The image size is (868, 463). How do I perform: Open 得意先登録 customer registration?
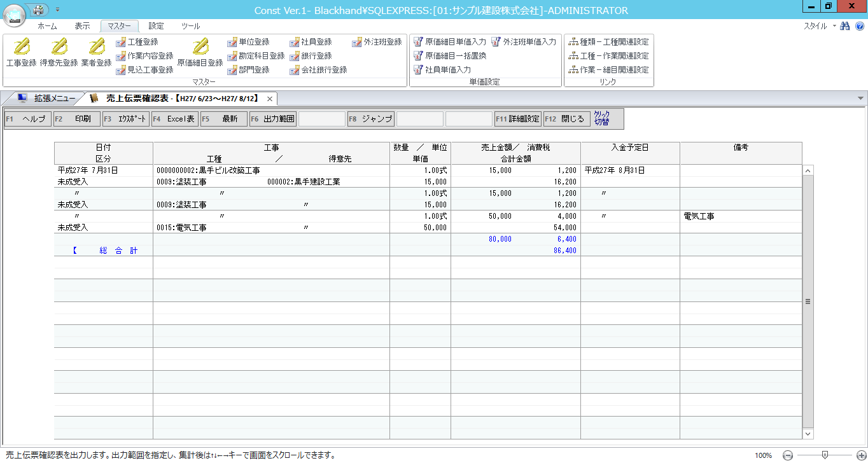coord(59,52)
